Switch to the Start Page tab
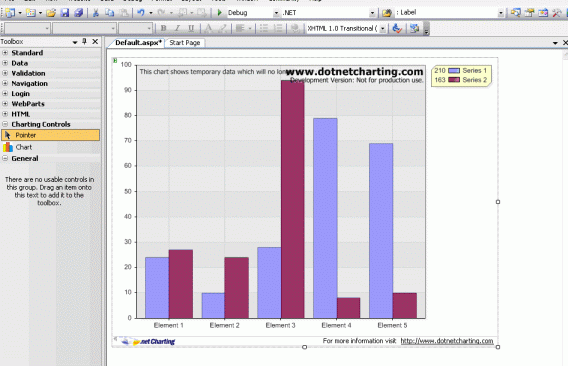 [x=185, y=43]
